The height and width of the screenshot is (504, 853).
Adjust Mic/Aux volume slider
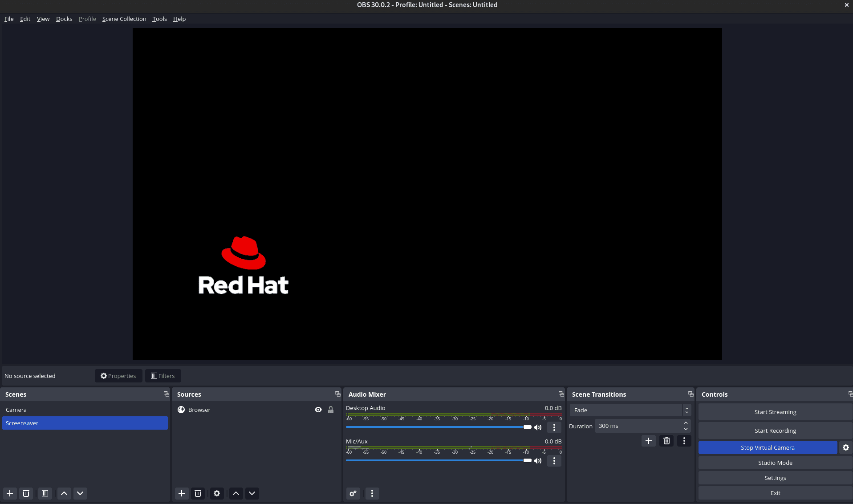[x=439, y=460]
